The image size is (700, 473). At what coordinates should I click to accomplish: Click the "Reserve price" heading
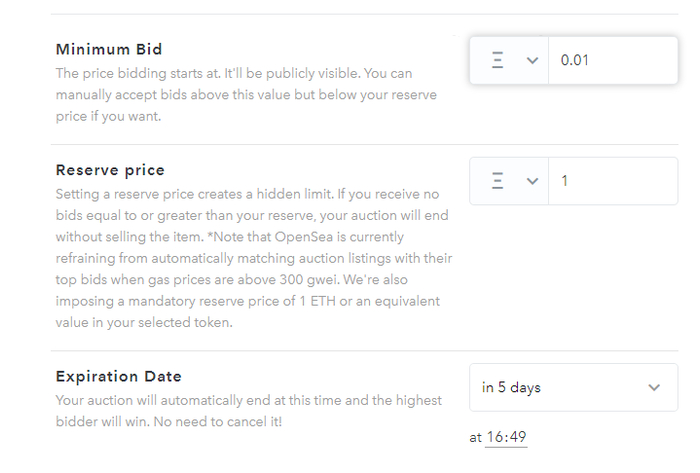pos(110,170)
